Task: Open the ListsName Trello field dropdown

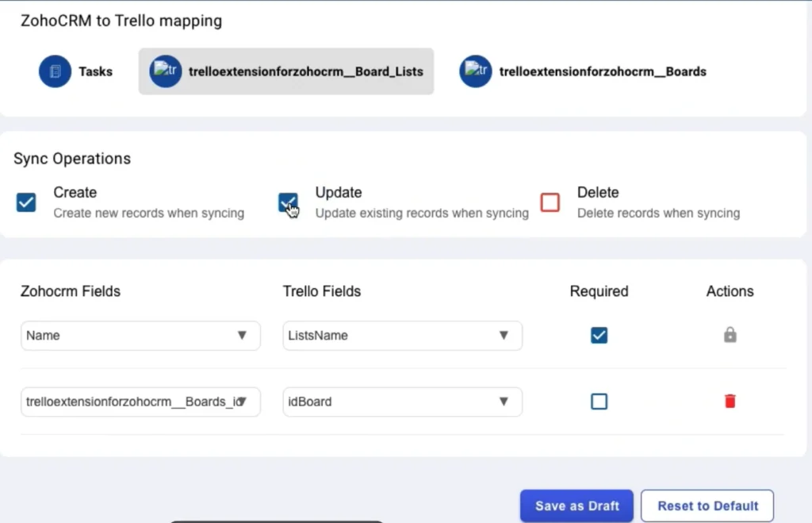Action: [x=402, y=336]
